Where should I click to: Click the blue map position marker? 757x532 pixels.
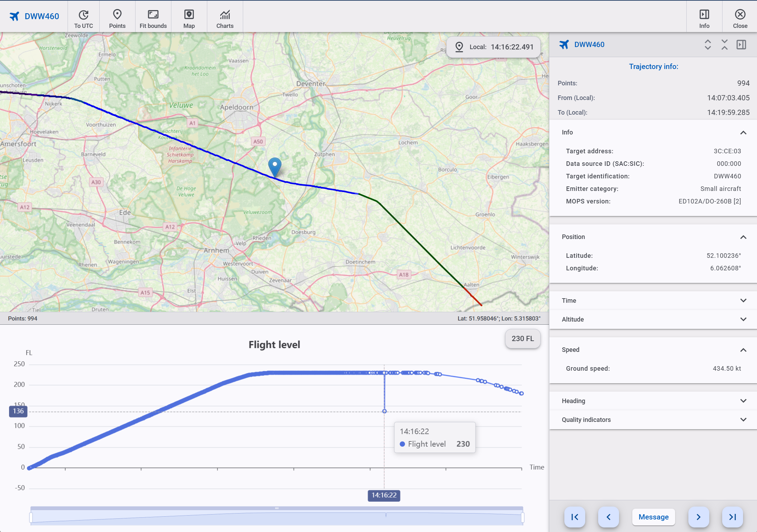click(x=275, y=166)
